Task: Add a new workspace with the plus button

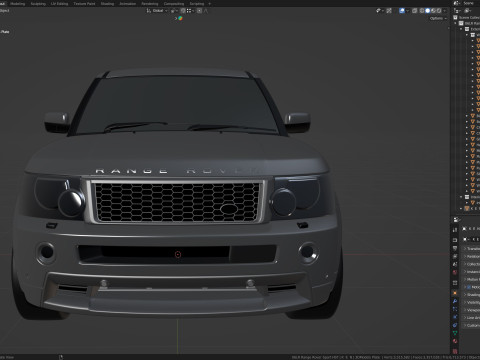Action: 209,4
